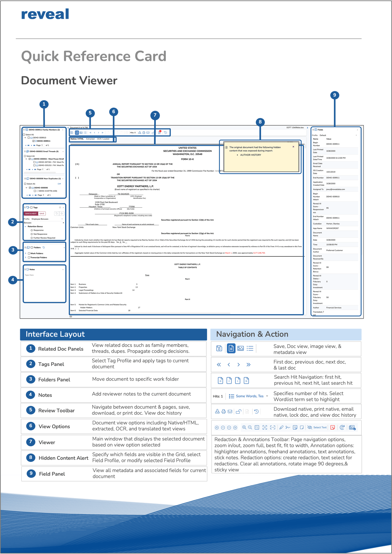Toggle sticky view image icon
Viewport: 392px width, 554px height.
tap(352, 427)
